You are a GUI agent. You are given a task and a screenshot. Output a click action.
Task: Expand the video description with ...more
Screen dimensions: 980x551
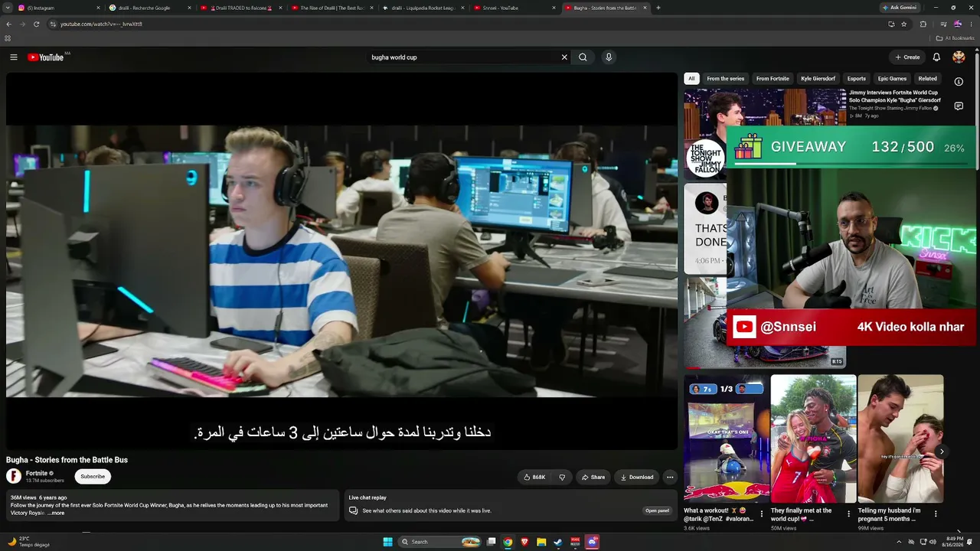point(56,513)
